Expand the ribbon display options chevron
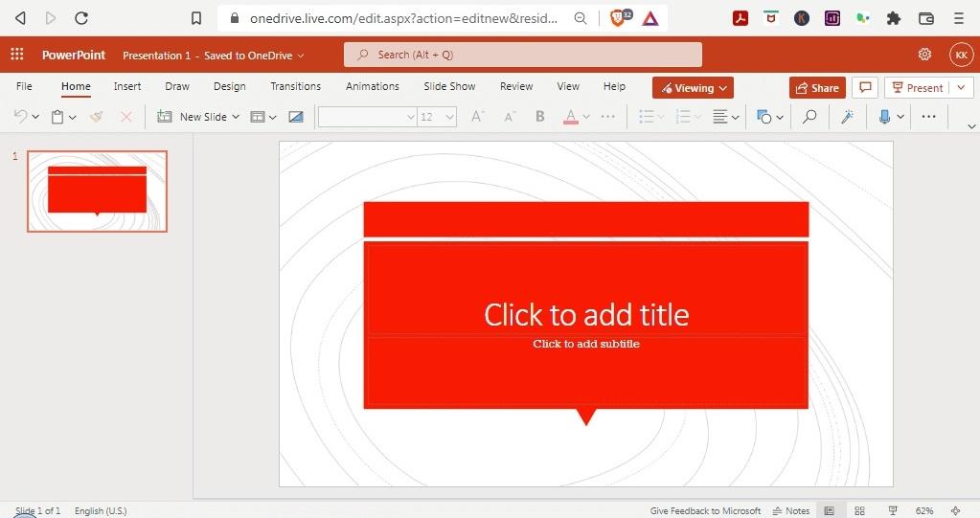The width and height of the screenshot is (980, 518). coord(971,126)
